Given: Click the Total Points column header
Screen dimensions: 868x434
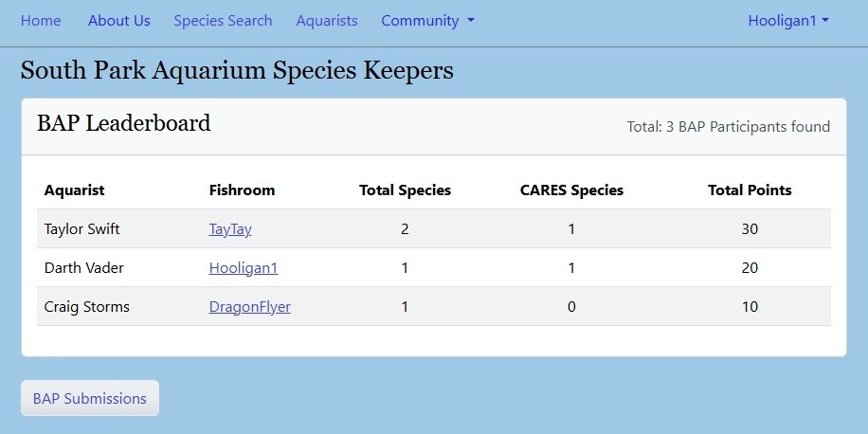Looking at the screenshot, I should point(750,190).
